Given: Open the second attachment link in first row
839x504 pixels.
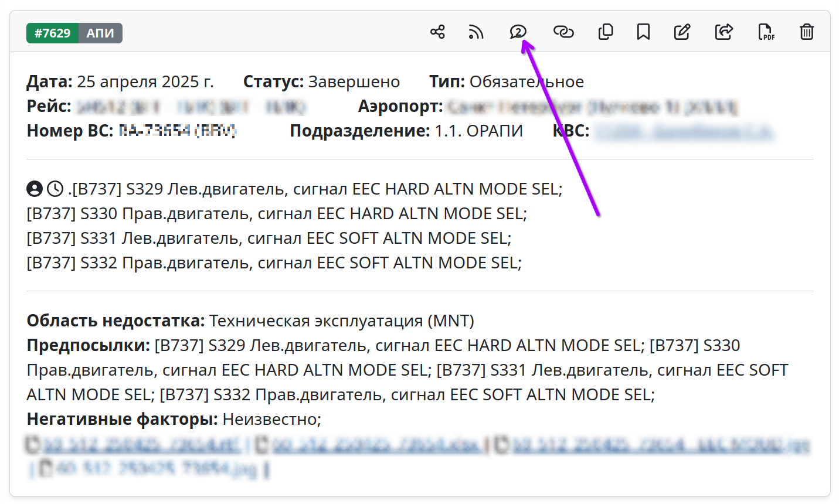Looking at the screenshot, I should coord(375,445).
